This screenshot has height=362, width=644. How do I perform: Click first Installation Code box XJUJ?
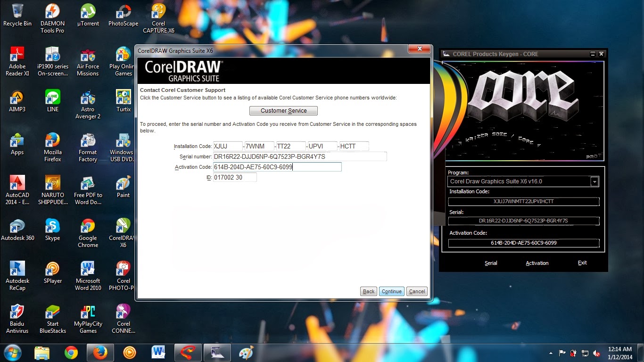(x=228, y=146)
